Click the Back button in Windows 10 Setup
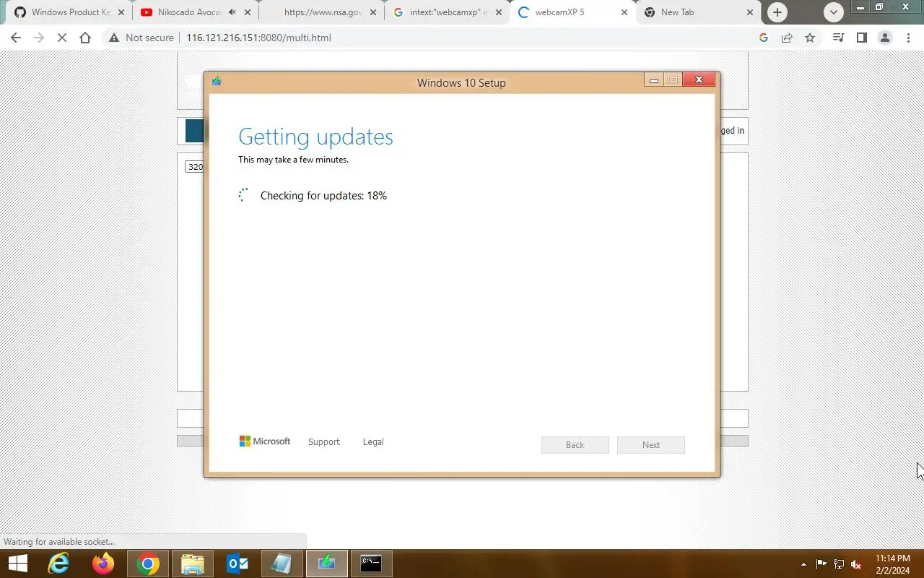This screenshot has height=578, width=924. [x=575, y=445]
